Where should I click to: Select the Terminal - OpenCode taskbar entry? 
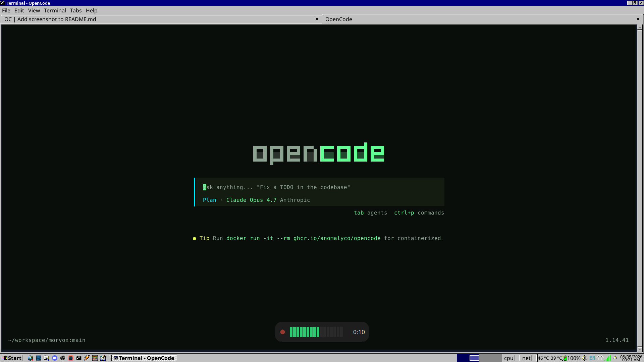click(144, 358)
